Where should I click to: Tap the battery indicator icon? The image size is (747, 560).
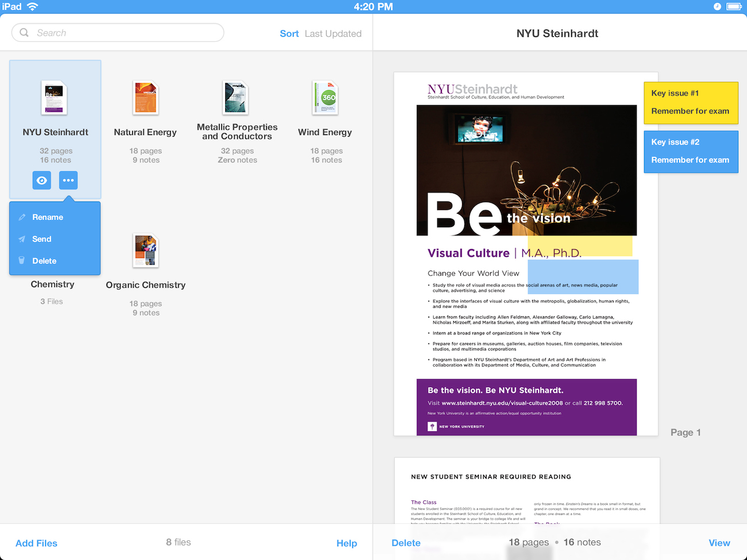(x=734, y=7)
